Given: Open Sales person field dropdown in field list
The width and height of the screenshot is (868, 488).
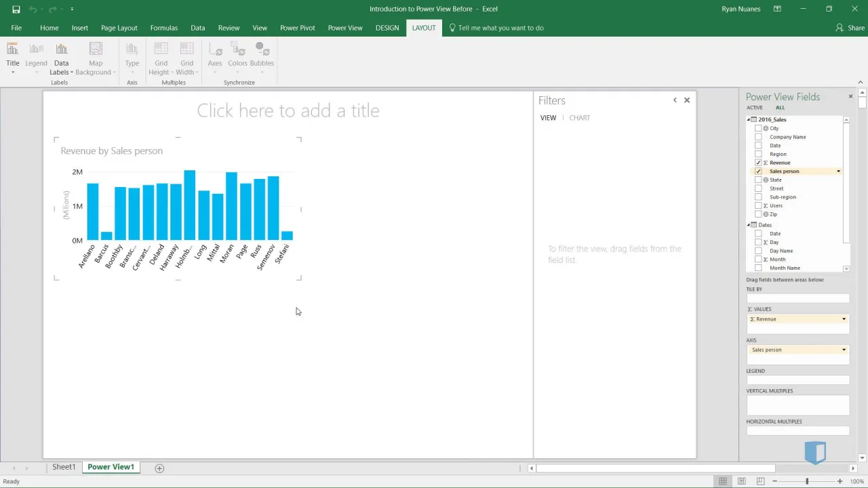Looking at the screenshot, I should pyautogui.click(x=838, y=171).
